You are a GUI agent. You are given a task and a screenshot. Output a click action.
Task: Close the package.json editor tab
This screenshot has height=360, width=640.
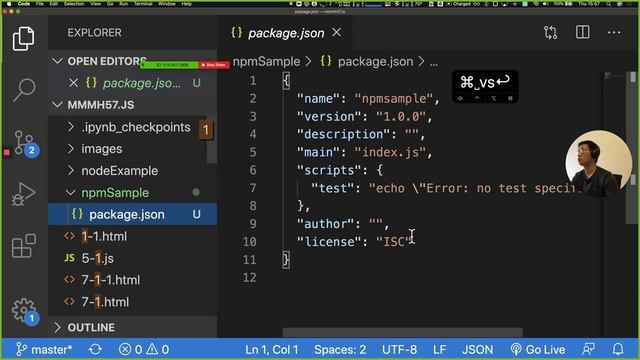pyautogui.click(x=336, y=32)
